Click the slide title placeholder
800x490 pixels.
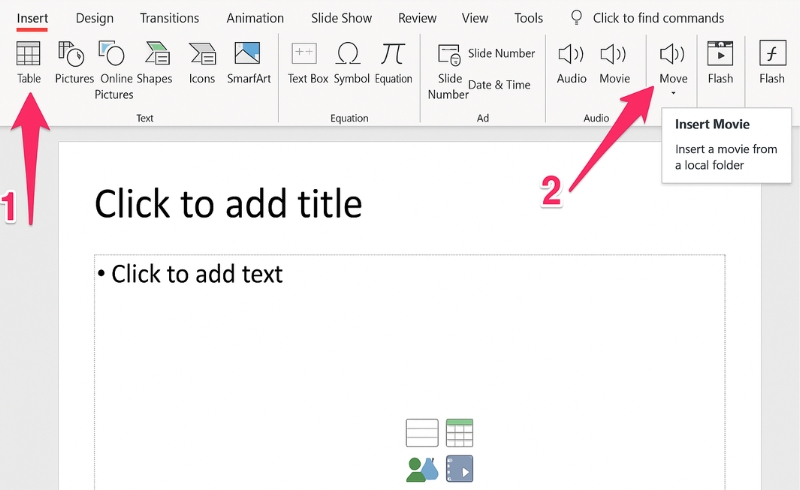(x=228, y=204)
